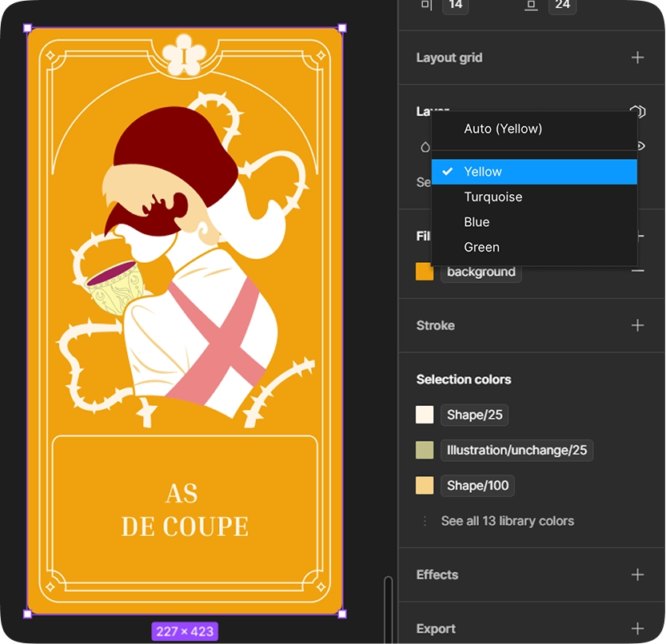Screen dimensions: 666x644
Task: Add a layout grid with the plus icon
Action: click(x=637, y=58)
